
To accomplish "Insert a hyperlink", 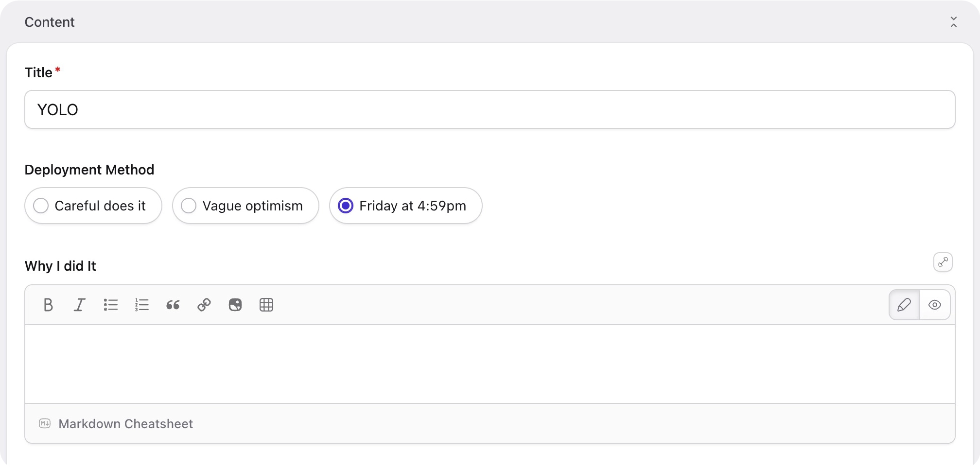I will pyautogui.click(x=204, y=305).
